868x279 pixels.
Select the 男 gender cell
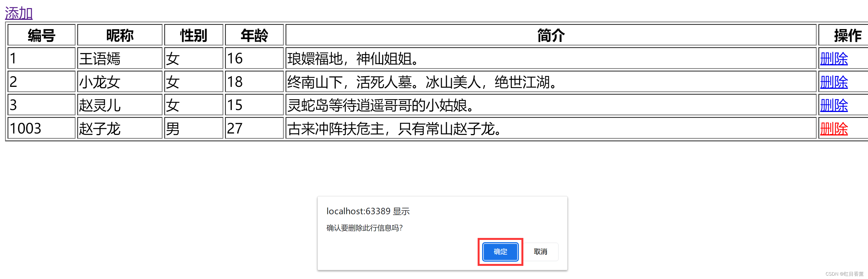coord(194,128)
